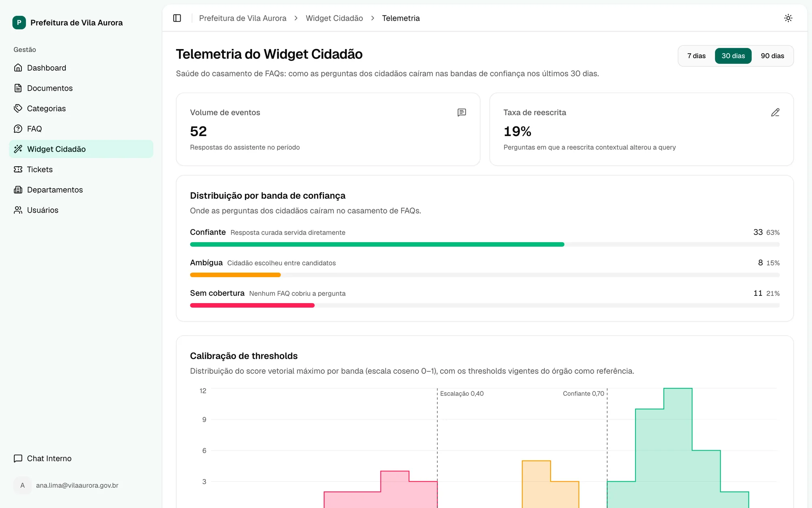The height and width of the screenshot is (508, 812).
Task: Click the Chat Interno speech bubble icon
Action: click(18, 458)
